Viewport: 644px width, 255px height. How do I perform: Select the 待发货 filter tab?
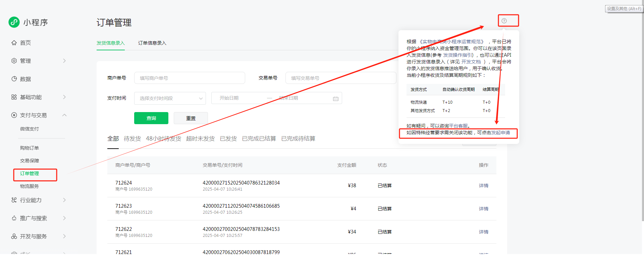[x=132, y=139]
